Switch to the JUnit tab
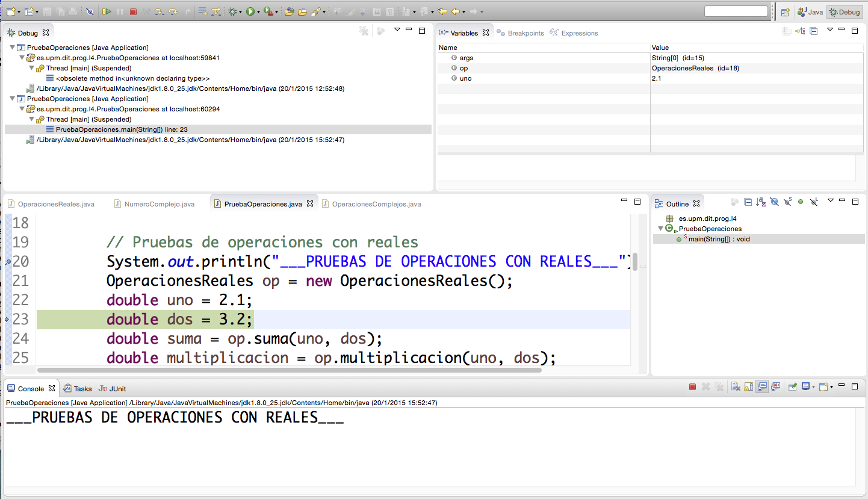 [x=112, y=389]
